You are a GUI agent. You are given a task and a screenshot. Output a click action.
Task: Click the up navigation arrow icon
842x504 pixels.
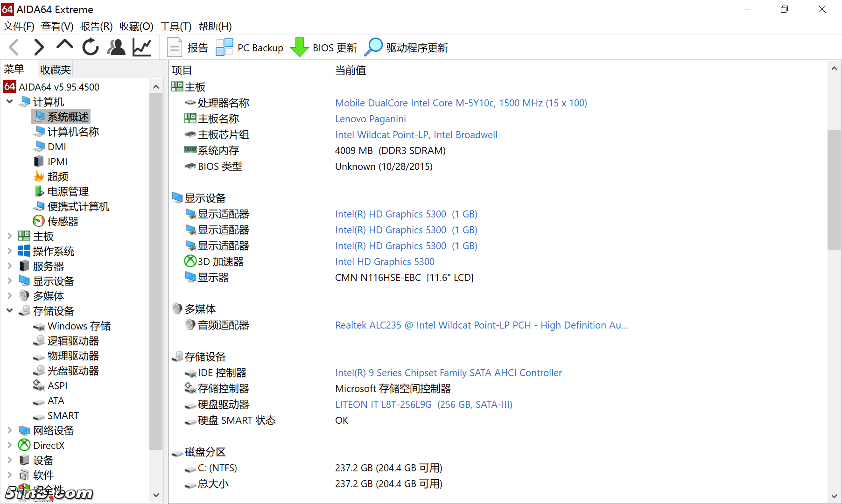(x=64, y=47)
